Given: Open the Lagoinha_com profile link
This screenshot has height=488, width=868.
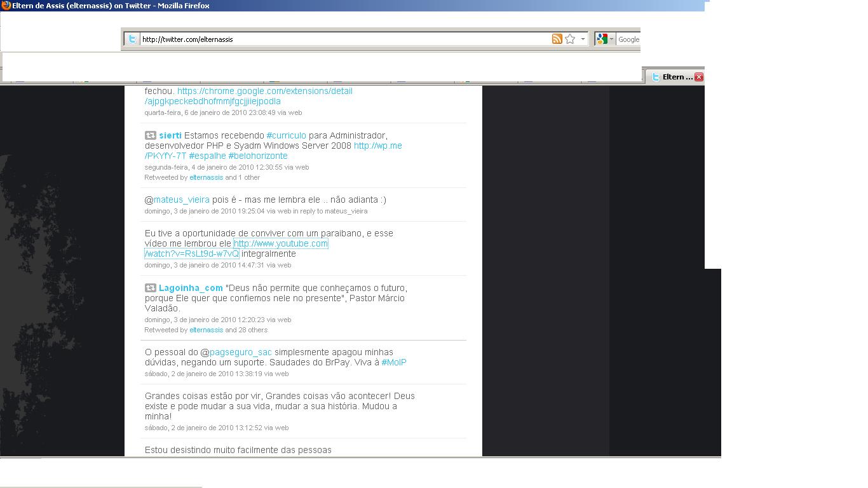Looking at the screenshot, I should coord(191,288).
